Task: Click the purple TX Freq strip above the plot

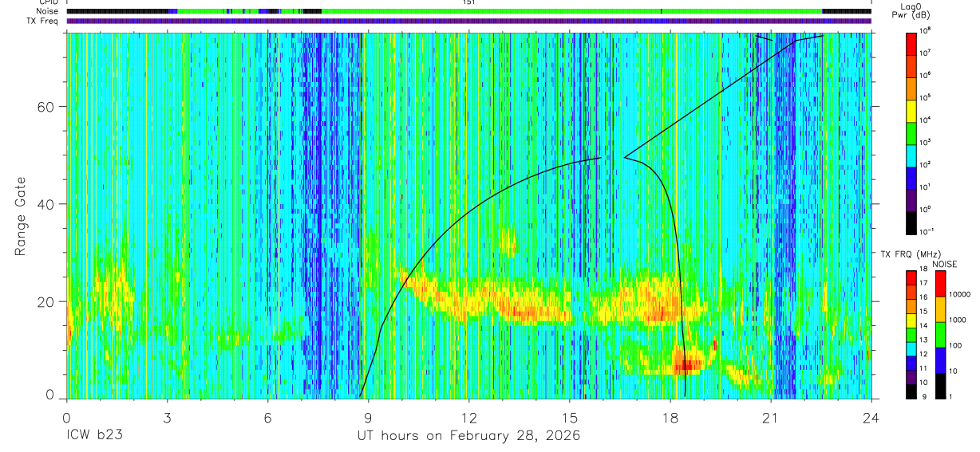Action: [469, 21]
